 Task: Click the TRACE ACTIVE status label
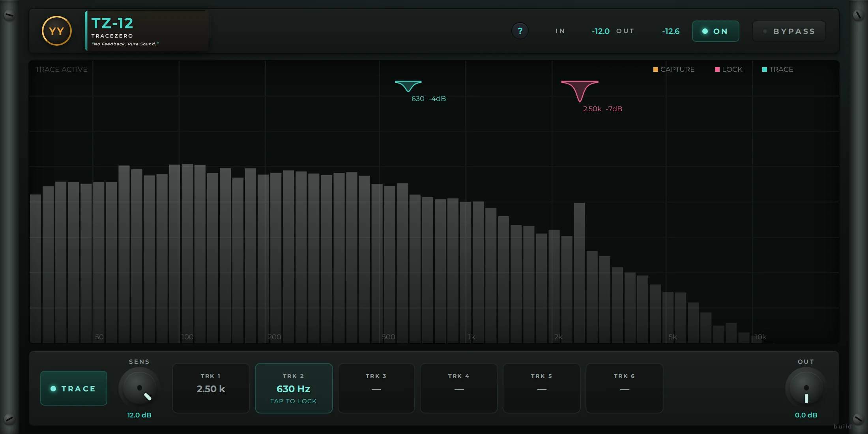pos(62,69)
